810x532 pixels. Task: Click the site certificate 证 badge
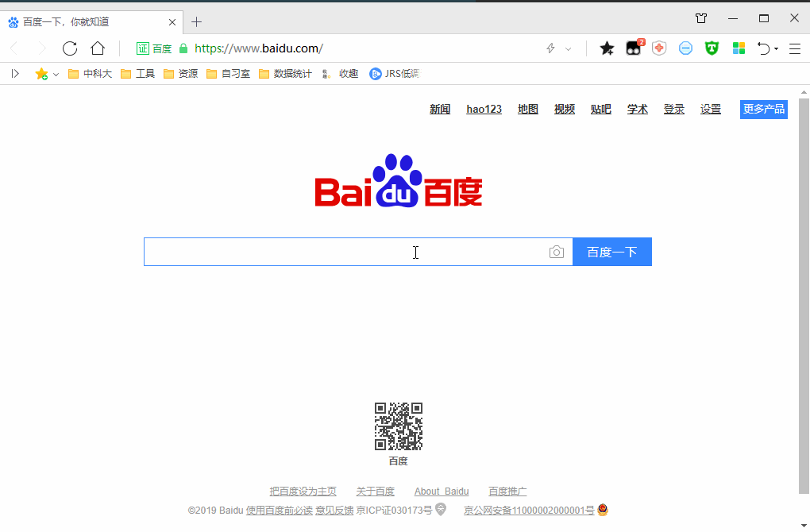143,48
